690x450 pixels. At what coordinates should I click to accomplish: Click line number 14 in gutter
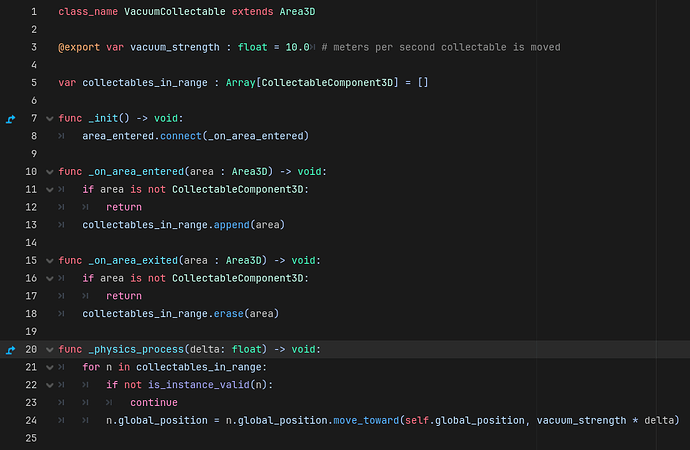click(31, 243)
